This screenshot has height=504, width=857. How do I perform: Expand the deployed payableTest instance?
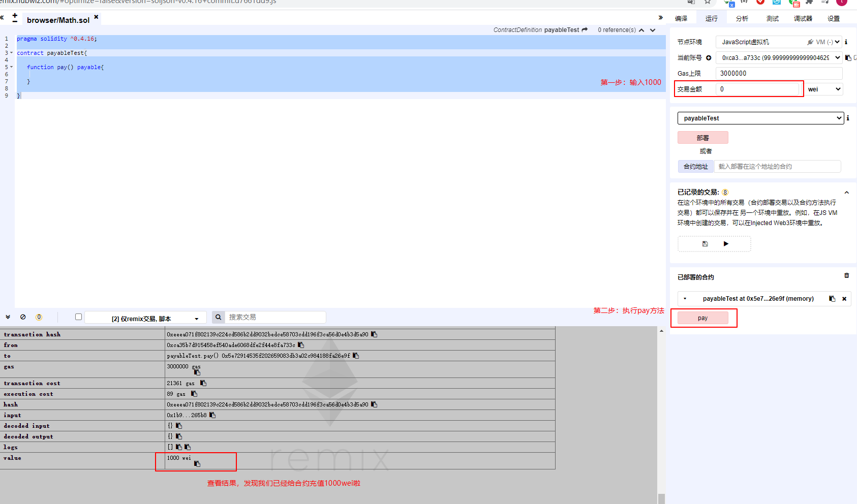click(685, 299)
